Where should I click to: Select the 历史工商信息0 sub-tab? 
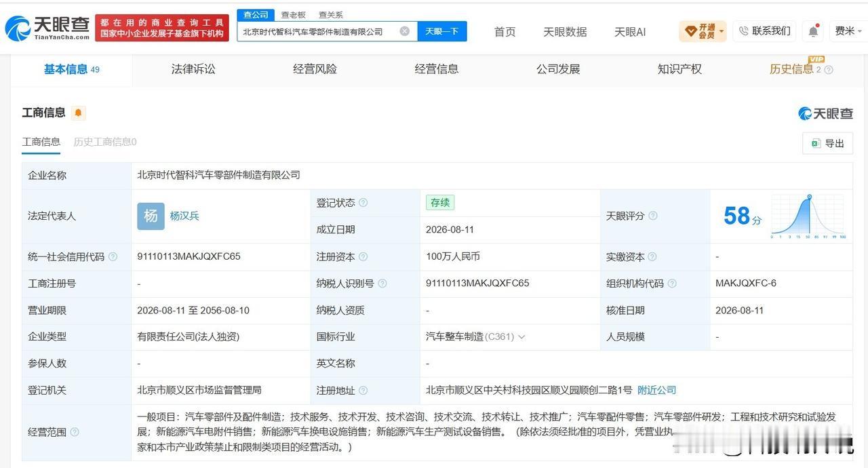105,142
